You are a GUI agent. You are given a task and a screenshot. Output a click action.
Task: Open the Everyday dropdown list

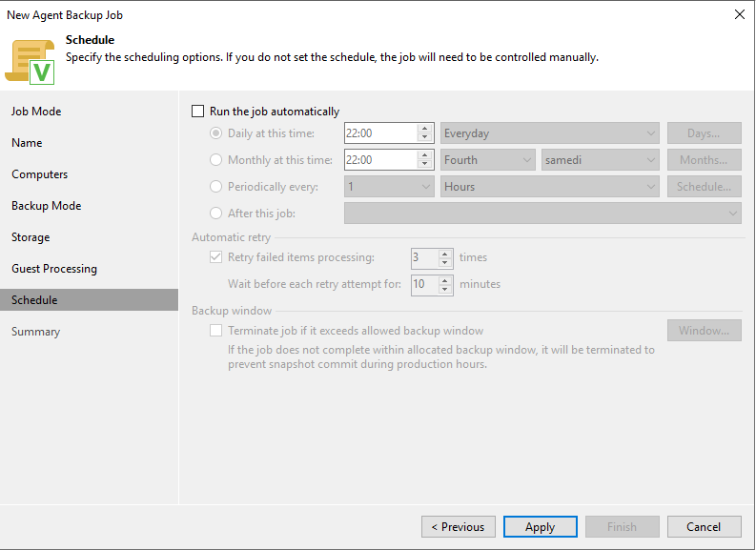(x=550, y=133)
